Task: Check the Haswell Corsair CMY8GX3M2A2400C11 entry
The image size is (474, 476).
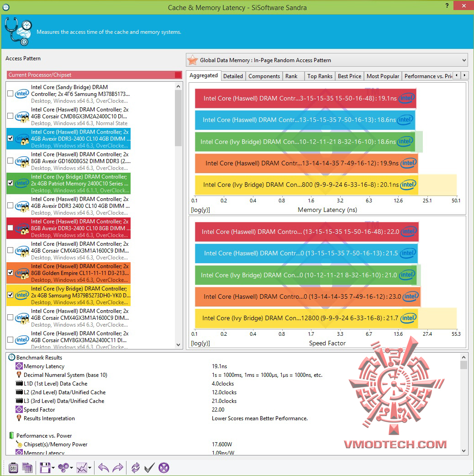Action: tap(11, 340)
